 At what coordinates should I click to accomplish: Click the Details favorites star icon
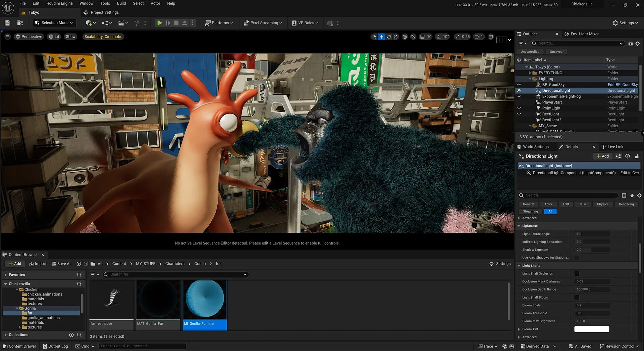[x=632, y=195]
